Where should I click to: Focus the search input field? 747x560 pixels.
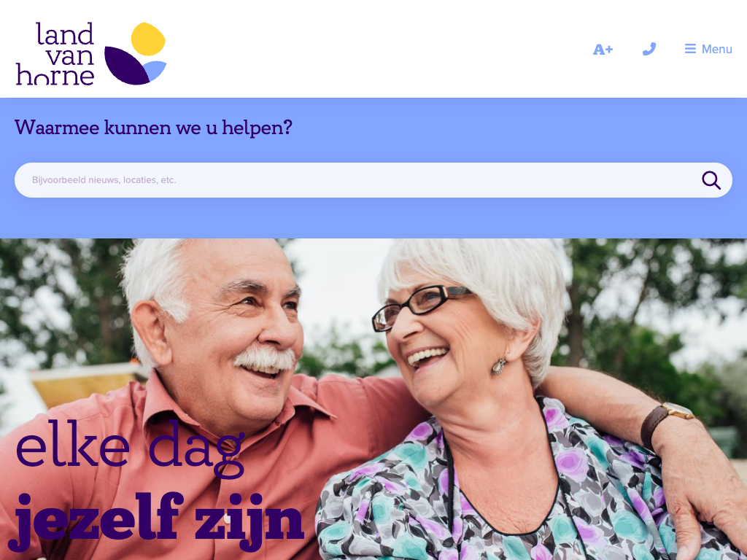[x=373, y=180]
